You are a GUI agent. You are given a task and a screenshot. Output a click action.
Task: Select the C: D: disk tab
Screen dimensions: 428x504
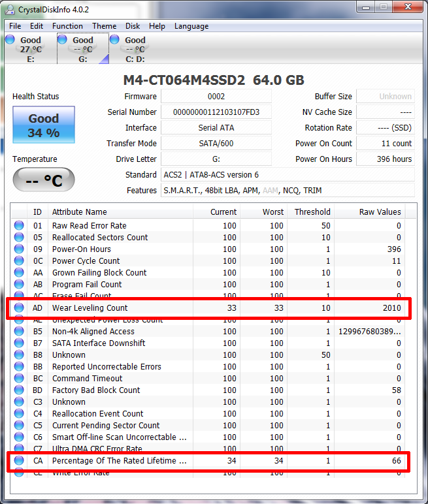(135, 49)
